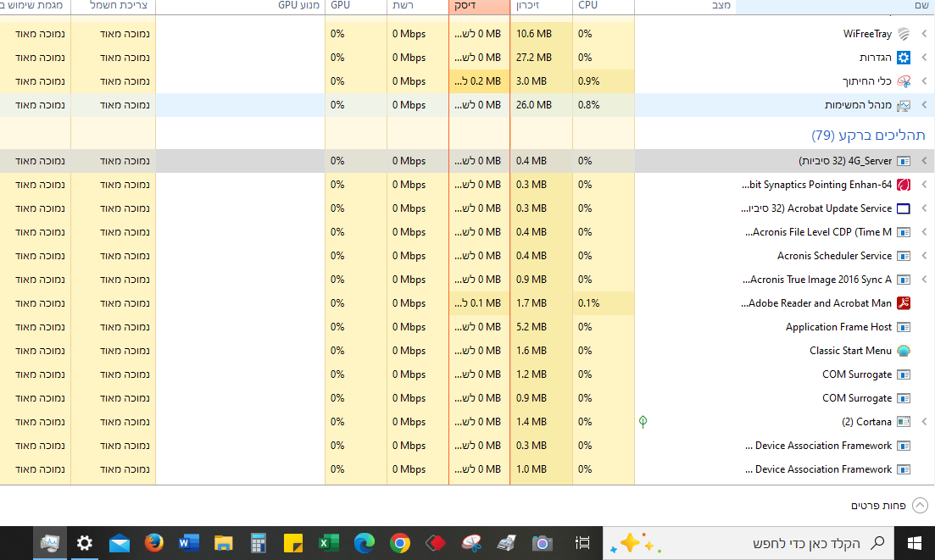The width and height of the screenshot is (935, 560).
Task: Expand the Acrobat Update Service row
Action: [x=924, y=208]
